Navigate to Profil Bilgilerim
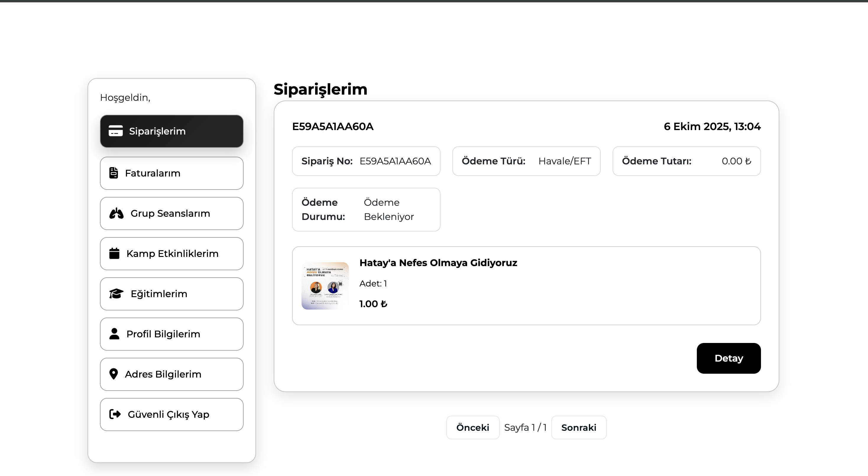Screen dimensions: 868x476 (171, 334)
